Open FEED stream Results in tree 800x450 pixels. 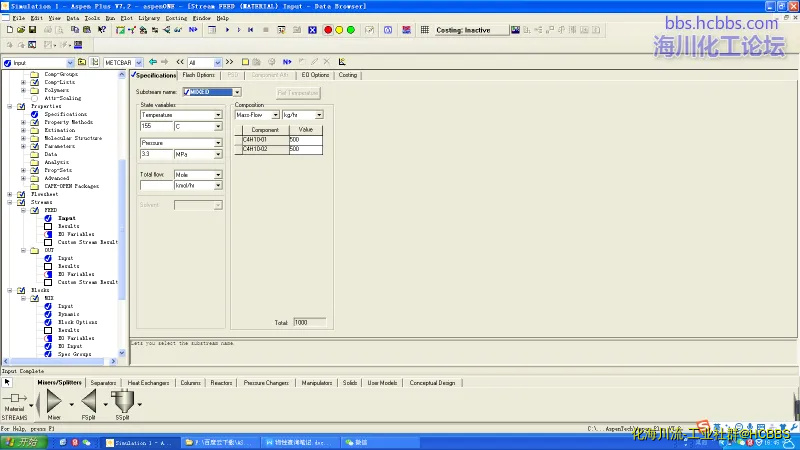68,226
